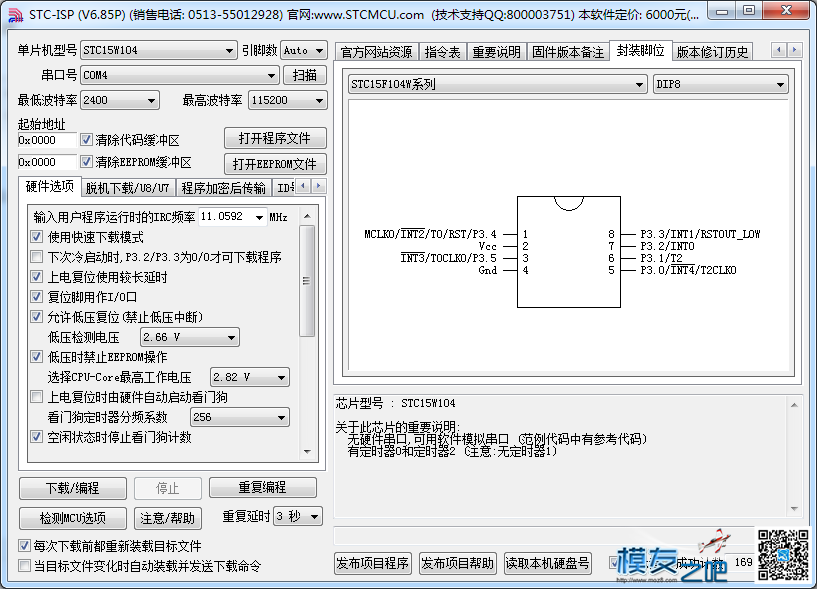Enable 上电复位时由硬件自动启动看门狗
Screen dimensions: 817x589
point(36,397)
